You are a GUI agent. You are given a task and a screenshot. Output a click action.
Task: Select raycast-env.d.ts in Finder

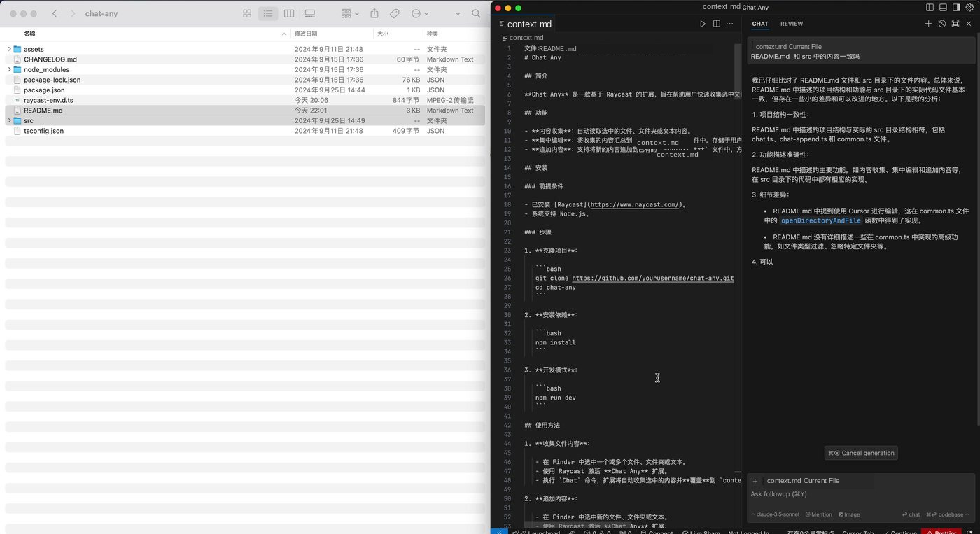pos(245,100)
